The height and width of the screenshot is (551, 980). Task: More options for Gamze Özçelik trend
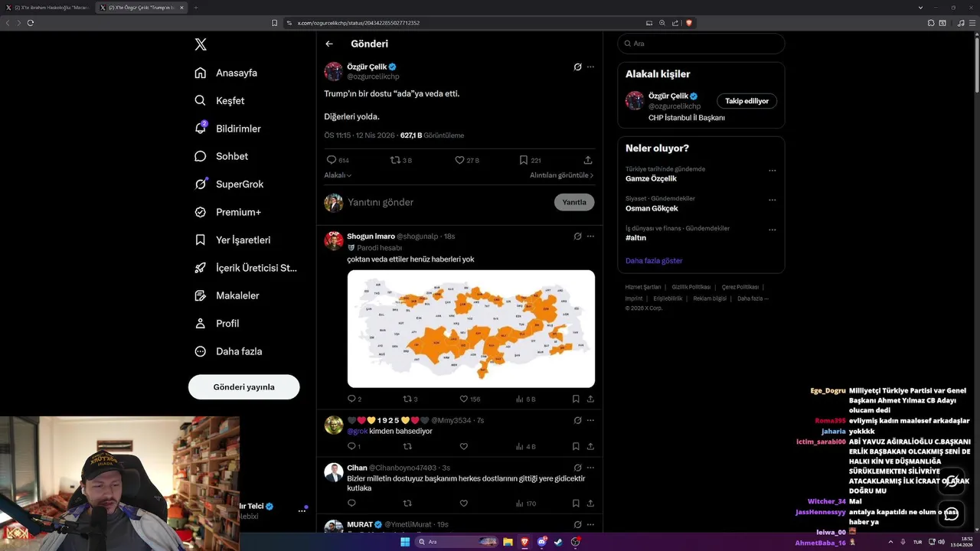(772, 170)
